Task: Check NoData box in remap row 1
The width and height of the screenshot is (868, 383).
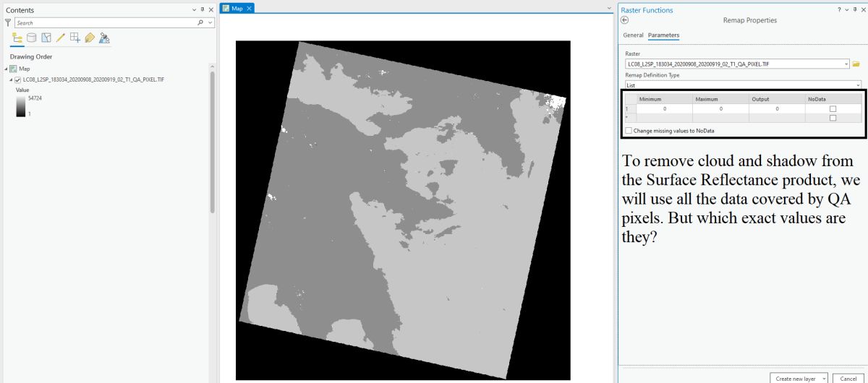Action: pos(833,108)
